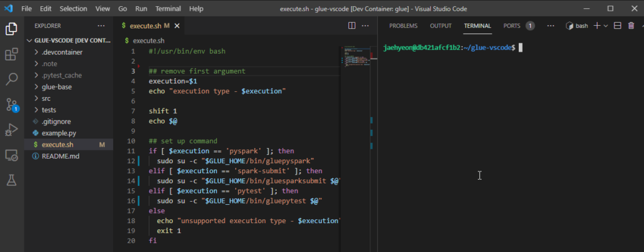Viewport: 644px width, 252px height.
Task: Open the Remote Explorer view icon
Action: 11,155
